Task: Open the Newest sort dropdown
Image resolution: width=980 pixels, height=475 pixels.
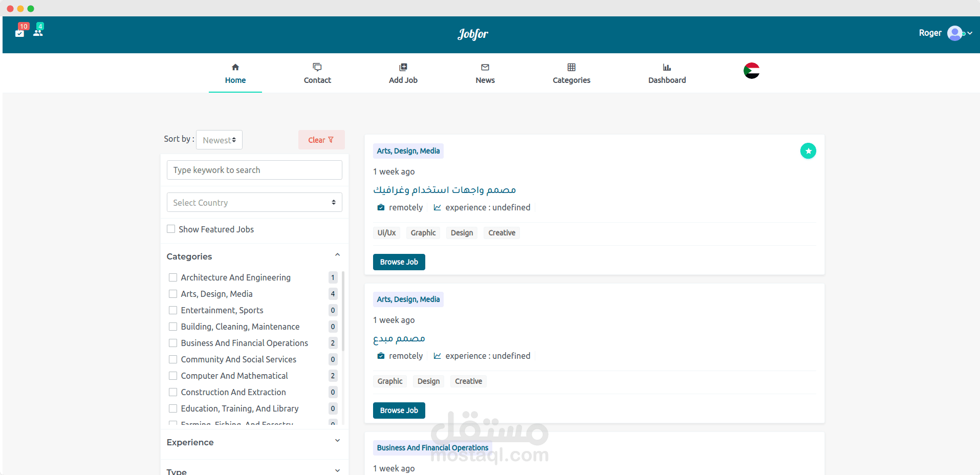Action: [x=219, y=140]
